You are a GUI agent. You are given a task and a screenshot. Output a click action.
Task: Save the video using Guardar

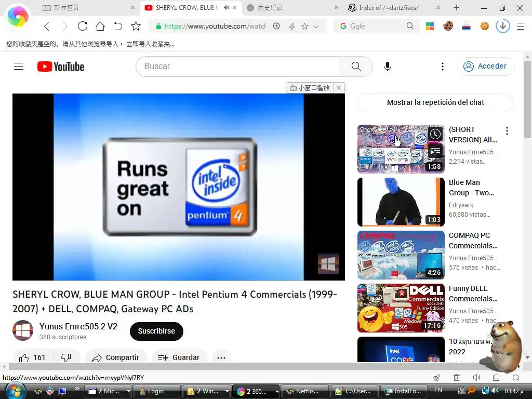[179, 357]
